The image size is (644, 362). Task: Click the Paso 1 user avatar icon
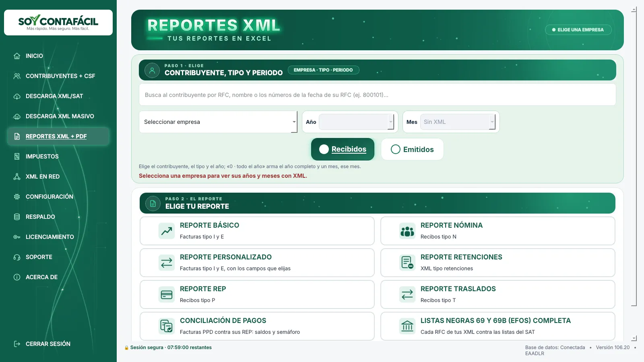pos(152,70)
